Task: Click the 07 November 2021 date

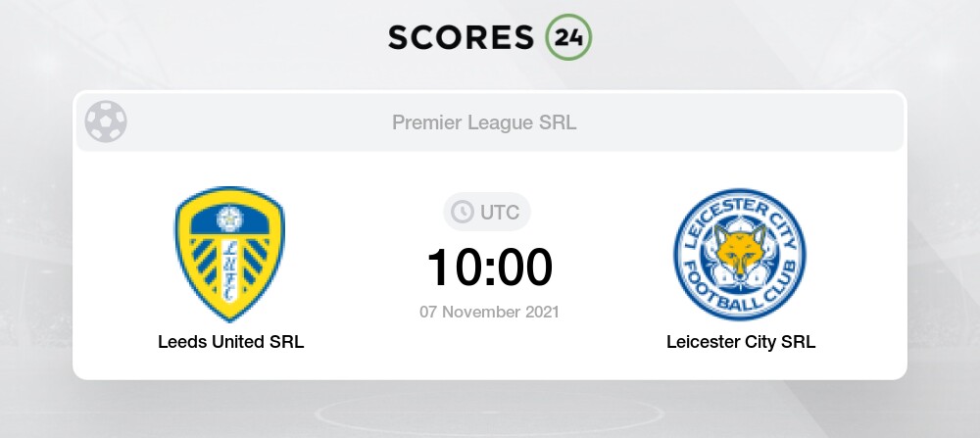Action: point(489,312)
